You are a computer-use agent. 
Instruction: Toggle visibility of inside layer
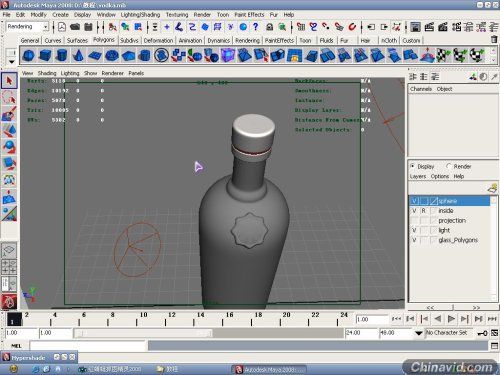414,211
